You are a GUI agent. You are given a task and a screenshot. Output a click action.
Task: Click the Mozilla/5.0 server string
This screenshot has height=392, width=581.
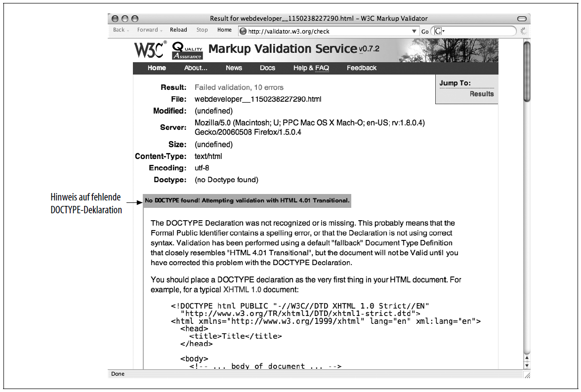coord(310,127)
